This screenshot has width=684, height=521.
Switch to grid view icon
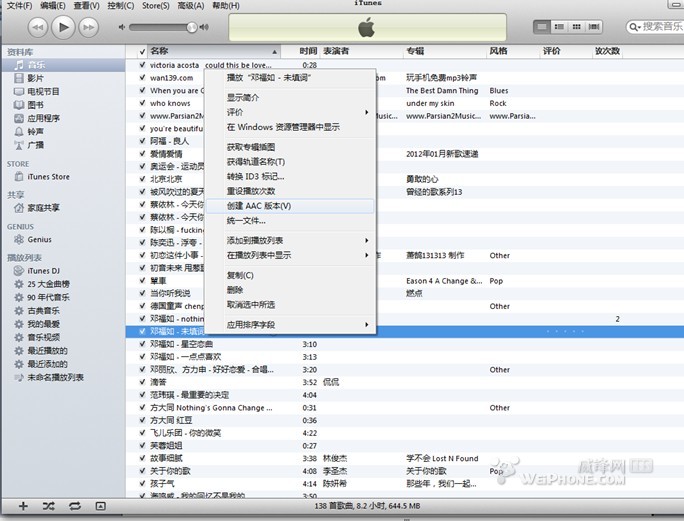coord(576,27)
